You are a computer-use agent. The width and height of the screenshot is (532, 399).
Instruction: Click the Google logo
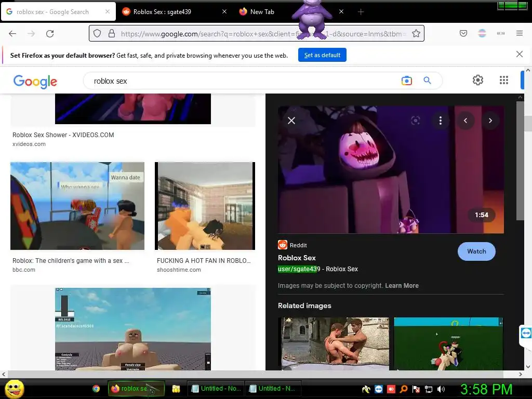coord(35,82)
